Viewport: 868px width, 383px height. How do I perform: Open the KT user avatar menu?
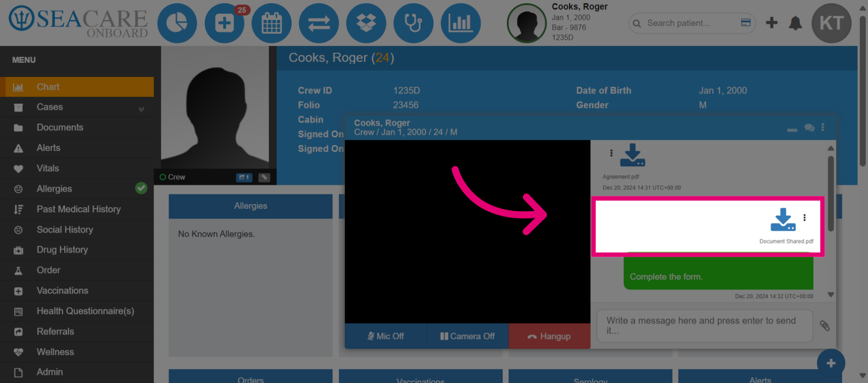click(x=831, y=23)
